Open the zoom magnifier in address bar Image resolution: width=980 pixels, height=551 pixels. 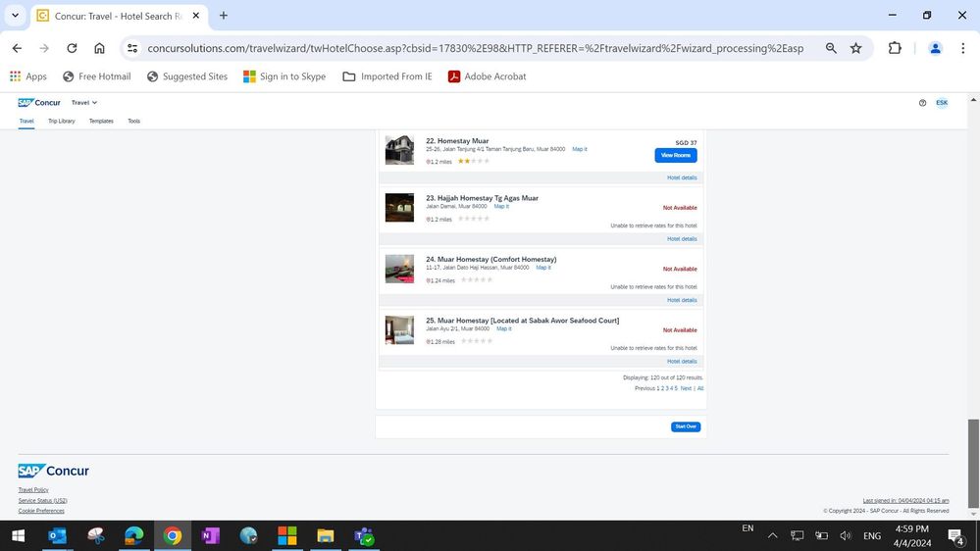(831, 48)
